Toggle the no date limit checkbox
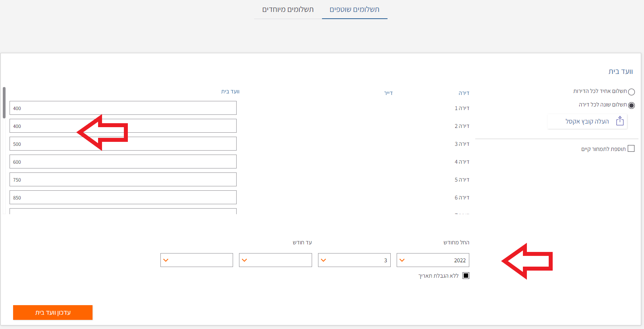Screen dimensions: 644x329 tap(466, 276)
